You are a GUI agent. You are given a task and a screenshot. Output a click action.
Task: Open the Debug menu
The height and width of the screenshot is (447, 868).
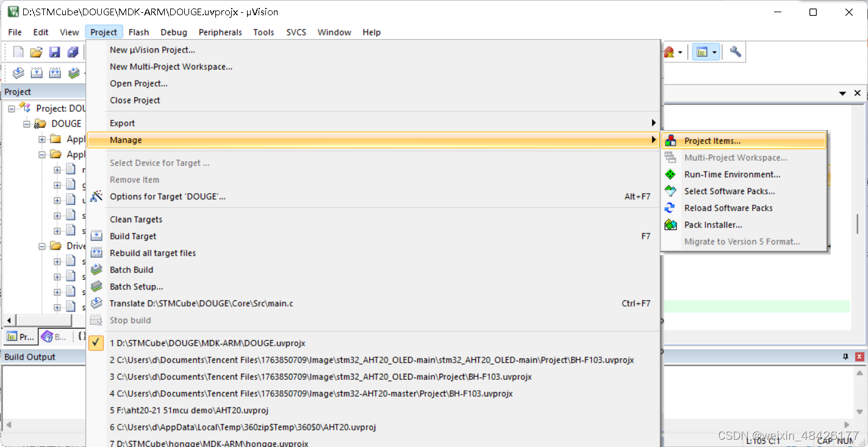point(174,32)
